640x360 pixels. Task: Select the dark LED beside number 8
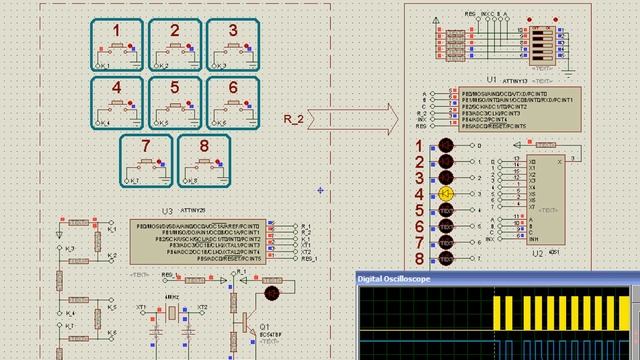coord(446,258)
